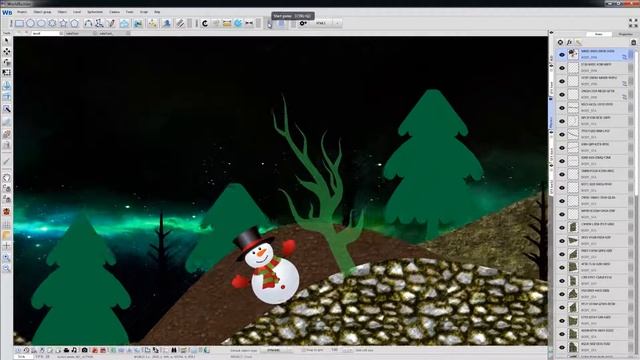Select the arrow pointer tool in left toolbar
640x360 pixels.
(7, 41)
